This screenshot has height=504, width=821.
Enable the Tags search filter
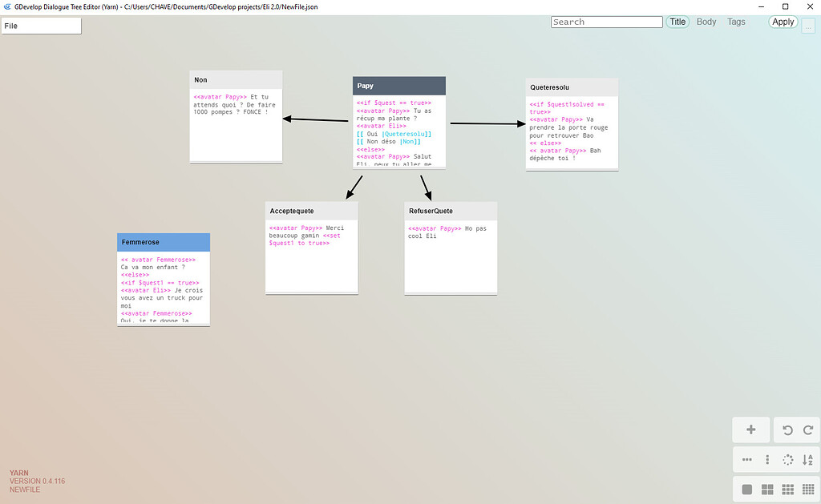[736, 22]
